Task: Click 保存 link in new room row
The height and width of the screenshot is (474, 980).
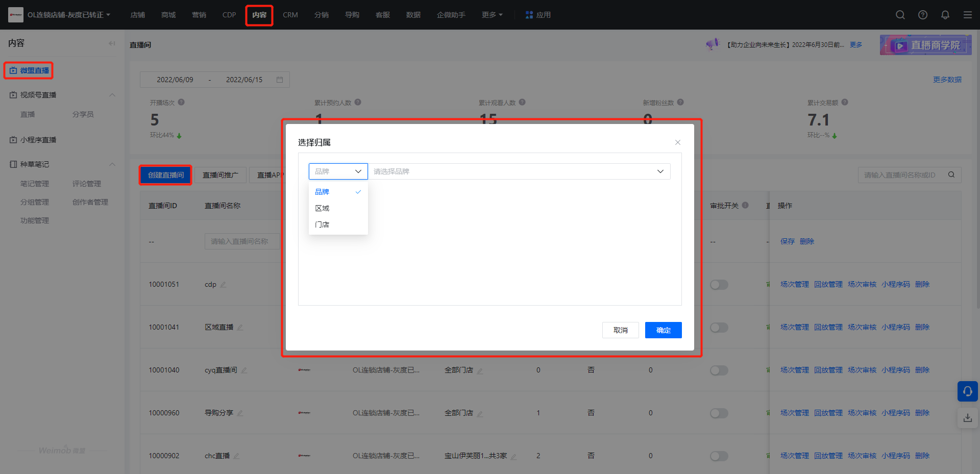Action: point(788,241)
